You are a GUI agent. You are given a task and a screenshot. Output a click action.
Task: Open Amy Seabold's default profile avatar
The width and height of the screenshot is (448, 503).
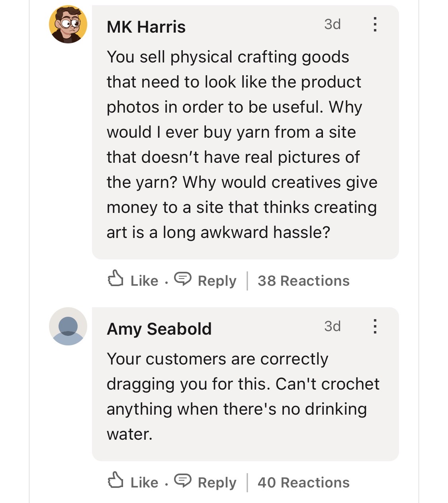pos(68,326)
